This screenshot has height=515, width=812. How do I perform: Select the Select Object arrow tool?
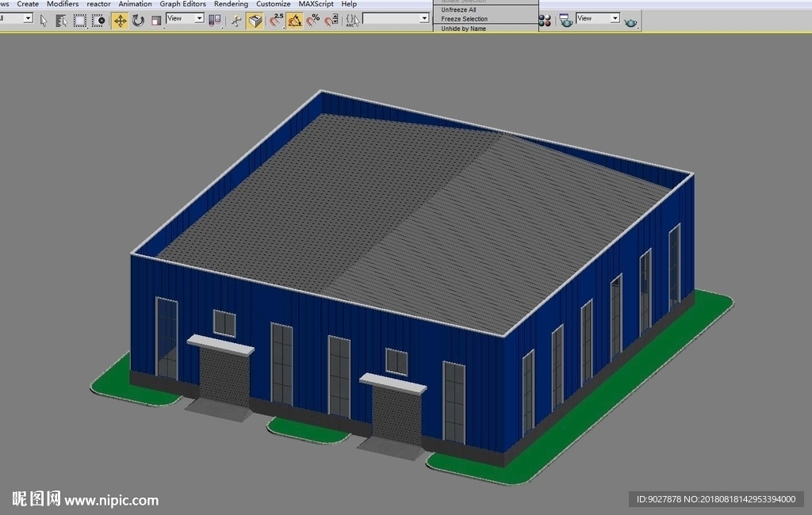tap(44, 21)
